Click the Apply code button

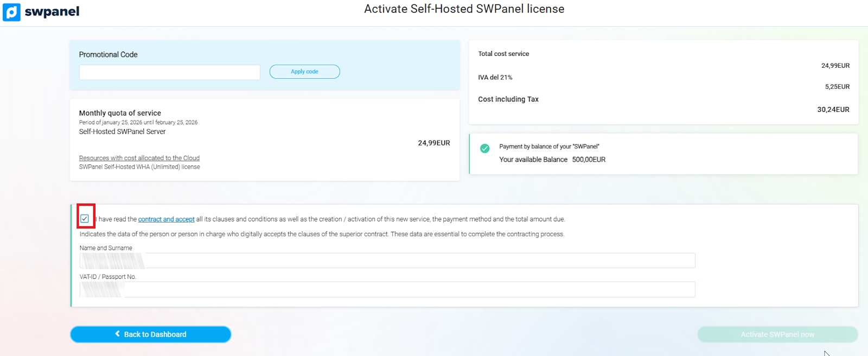[x=304, y=72]
